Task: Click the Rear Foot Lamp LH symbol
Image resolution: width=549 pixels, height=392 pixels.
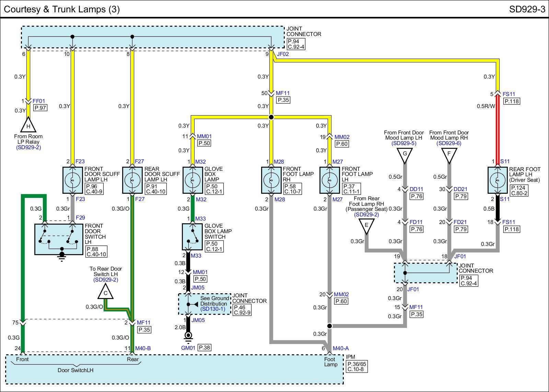Action: tap(498, 180)
